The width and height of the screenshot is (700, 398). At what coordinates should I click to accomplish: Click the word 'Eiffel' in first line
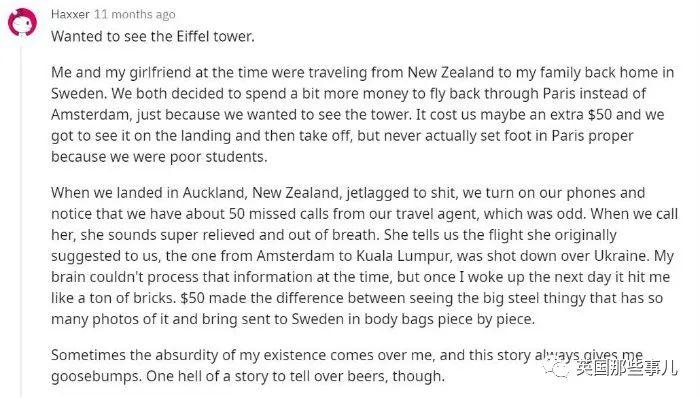pos(193,36)
